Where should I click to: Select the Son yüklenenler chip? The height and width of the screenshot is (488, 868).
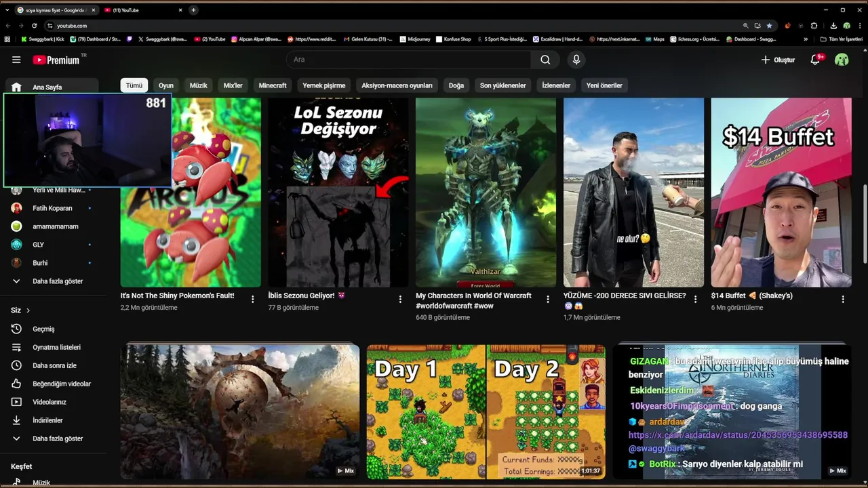pos(503,85)
